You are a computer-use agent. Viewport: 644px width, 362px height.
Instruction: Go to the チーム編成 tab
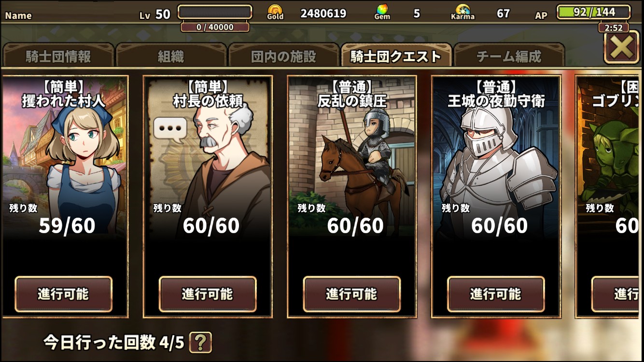point(509,56)
